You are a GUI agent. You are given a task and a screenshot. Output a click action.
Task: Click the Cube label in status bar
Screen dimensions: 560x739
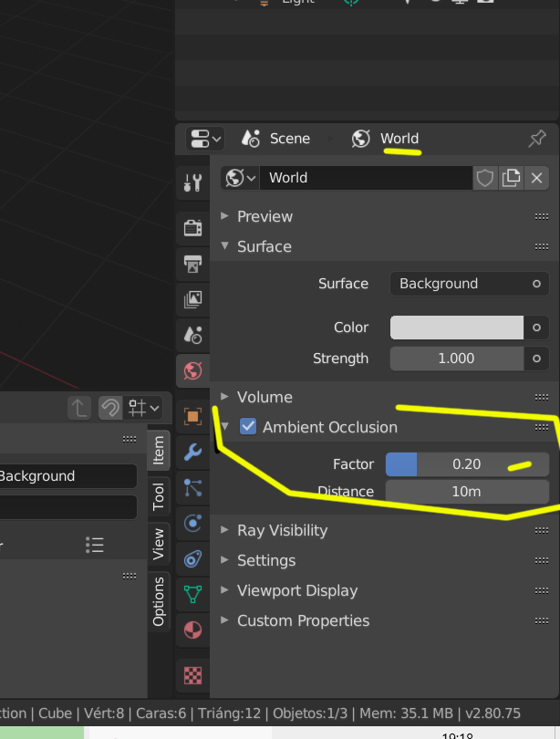(x=55, y=713)
